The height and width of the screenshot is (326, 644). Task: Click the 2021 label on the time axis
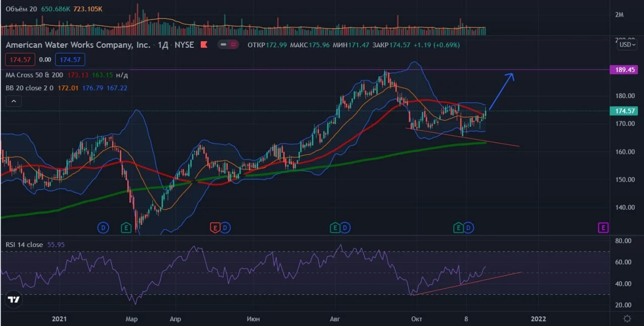(59, 318)
